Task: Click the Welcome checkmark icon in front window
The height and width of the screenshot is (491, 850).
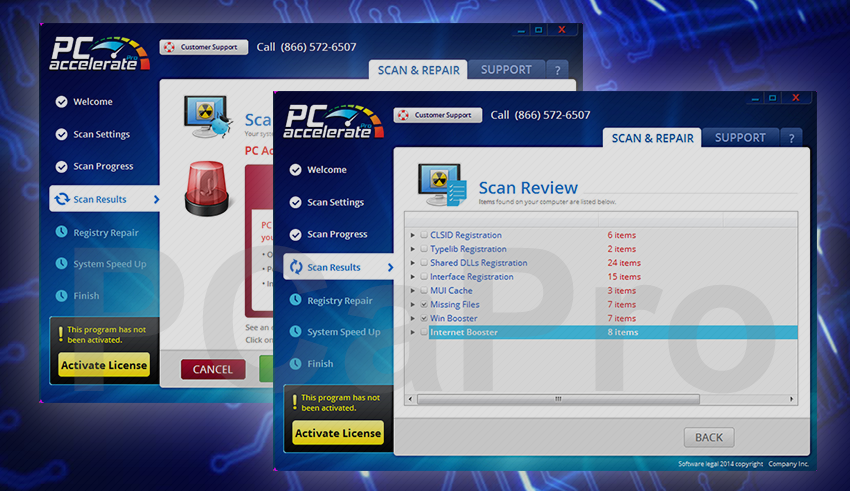Action: point(295,170)
